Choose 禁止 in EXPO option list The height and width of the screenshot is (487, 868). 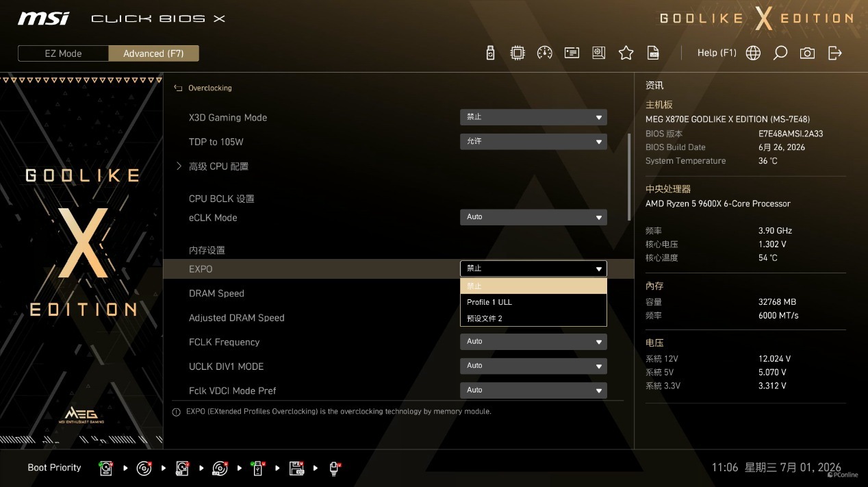[533, 286]
